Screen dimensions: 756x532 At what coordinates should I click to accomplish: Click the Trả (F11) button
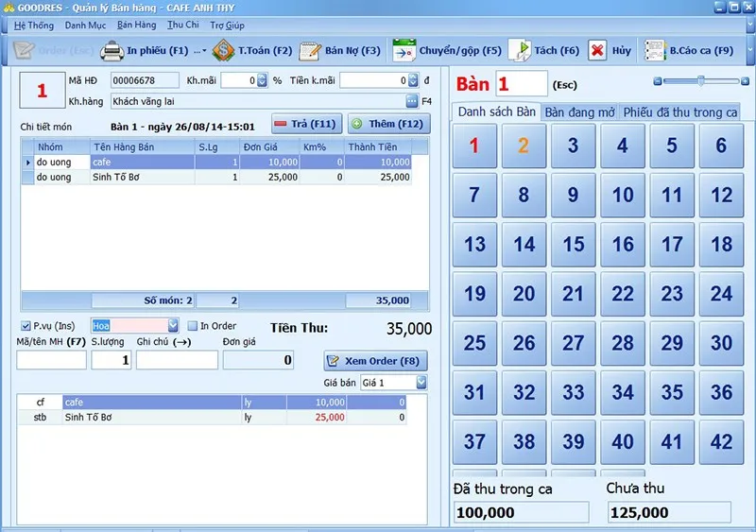pyautogui.click(x=305, y=124)
